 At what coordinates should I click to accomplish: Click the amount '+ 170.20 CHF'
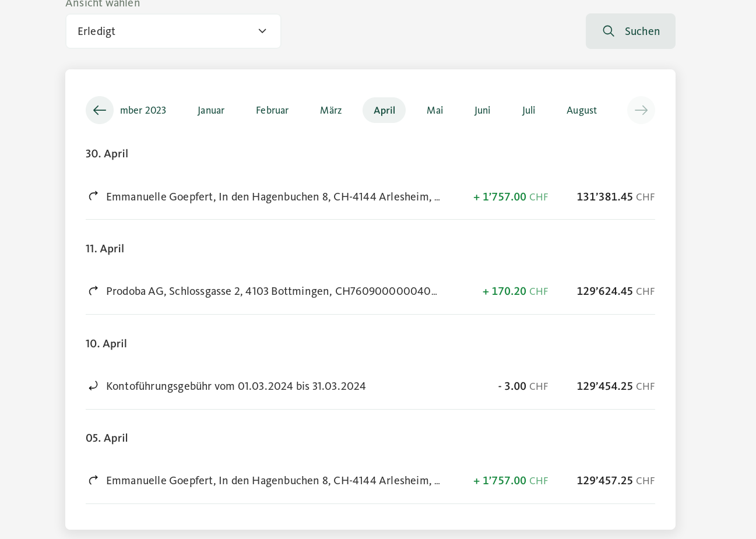click(x=515, y=291)
